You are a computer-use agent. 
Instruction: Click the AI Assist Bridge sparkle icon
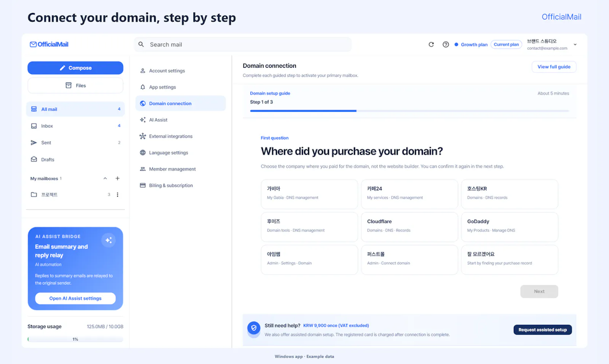[x=108, y=240]
